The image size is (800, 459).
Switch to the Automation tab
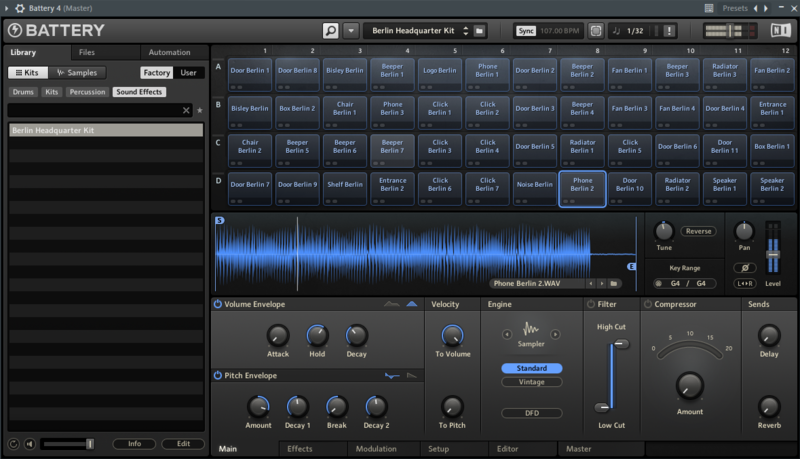pos(169,52)
